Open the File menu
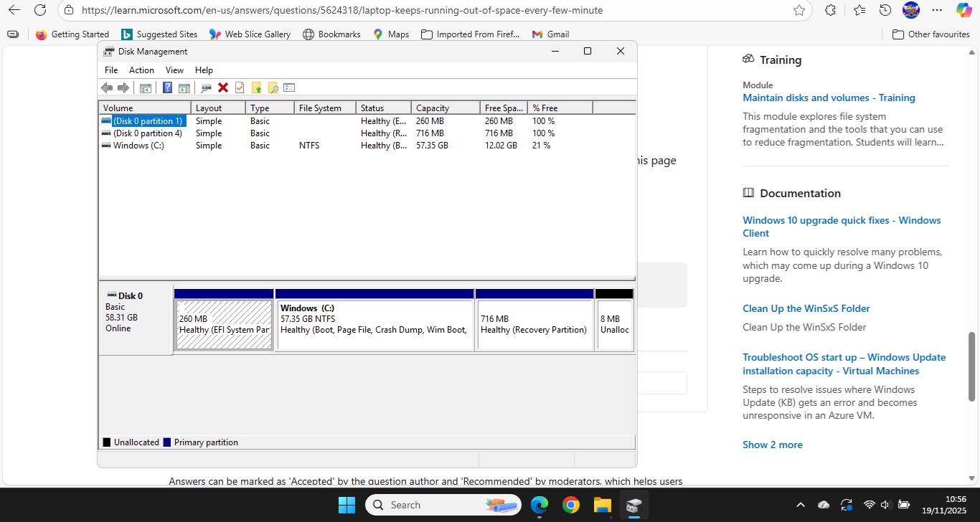980x522 pixels. point(110,70)
